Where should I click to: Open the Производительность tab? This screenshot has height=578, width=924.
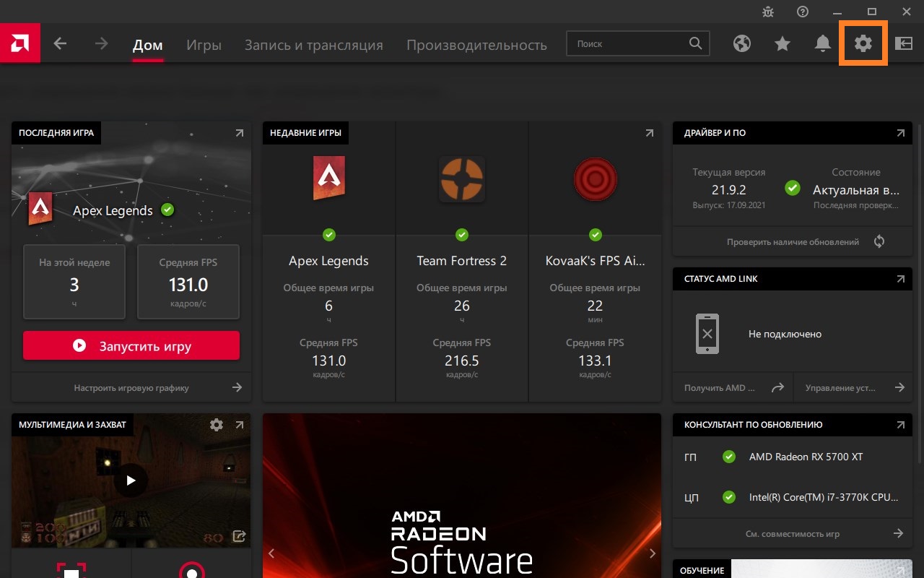pos(476,45)
